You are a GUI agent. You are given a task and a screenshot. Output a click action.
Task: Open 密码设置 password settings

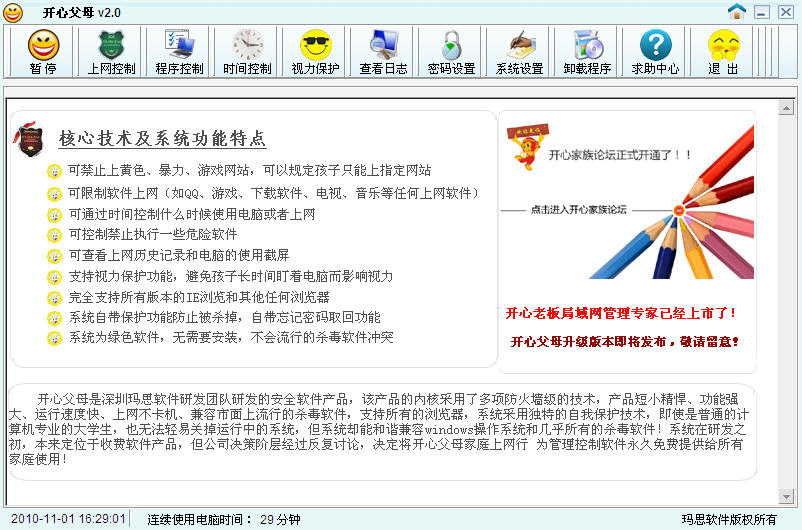pyautogui.click(x=451, y=47)
